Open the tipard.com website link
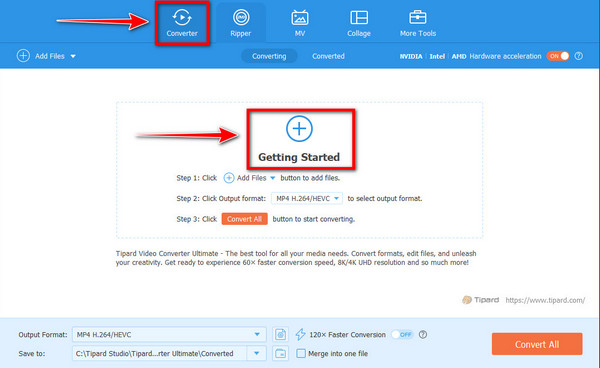Viewport: 600px width, 368px height. (x=545, y=300)
